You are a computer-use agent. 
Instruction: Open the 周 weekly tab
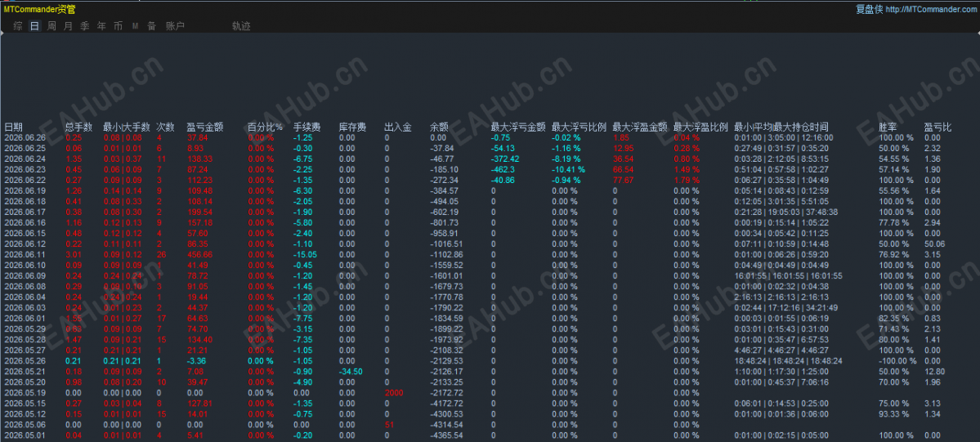coord(51,26)
